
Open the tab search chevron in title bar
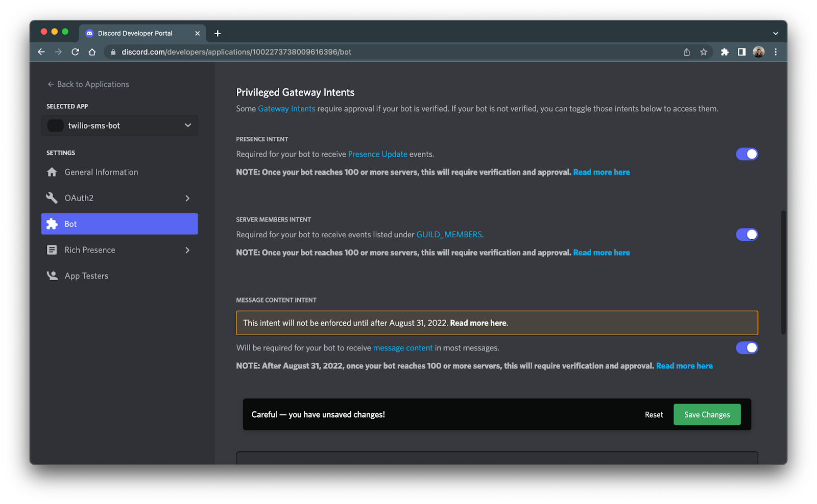coord(776,33)
